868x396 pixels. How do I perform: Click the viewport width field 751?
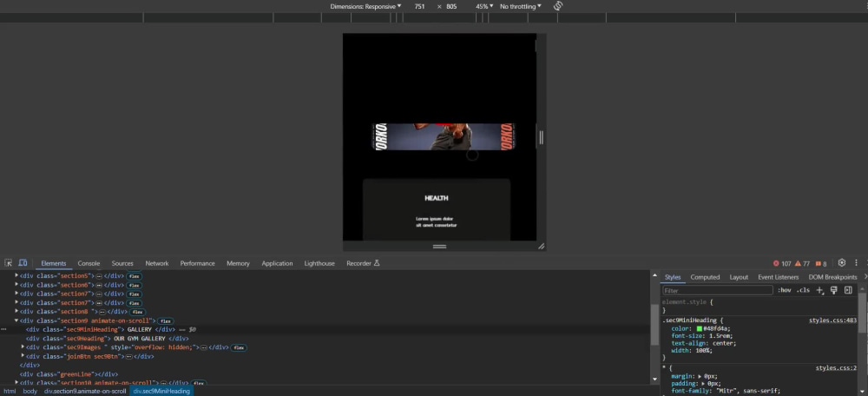419,7
